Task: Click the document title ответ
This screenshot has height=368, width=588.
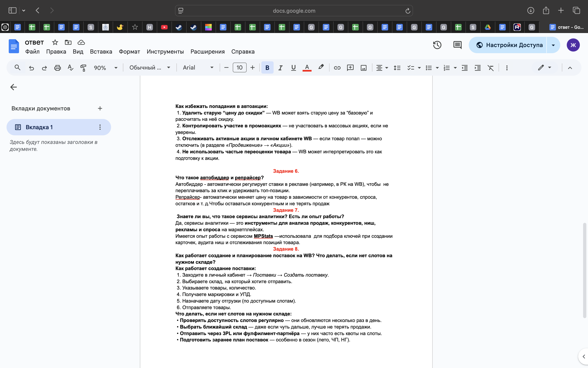Action: coord(34,42)
